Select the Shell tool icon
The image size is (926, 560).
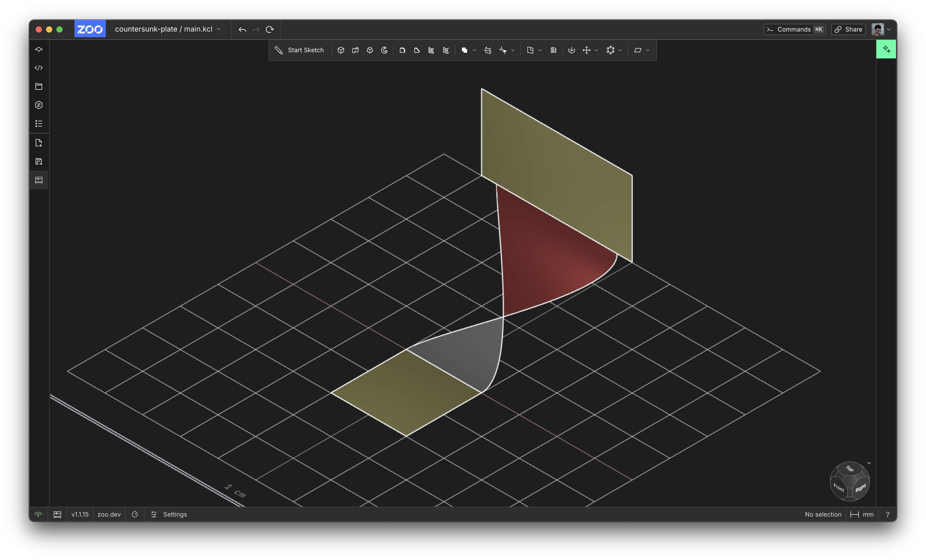point(431,50)
